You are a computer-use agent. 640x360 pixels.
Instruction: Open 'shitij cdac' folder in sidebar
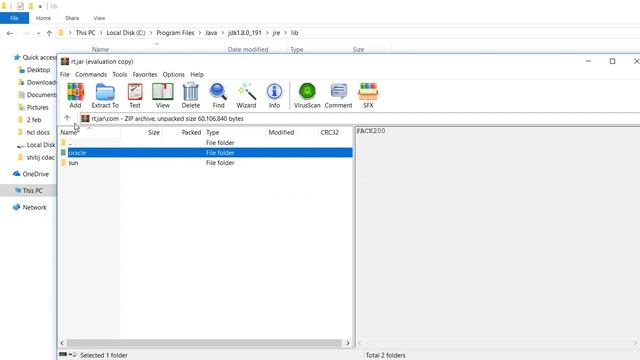[x=36, y=157]
